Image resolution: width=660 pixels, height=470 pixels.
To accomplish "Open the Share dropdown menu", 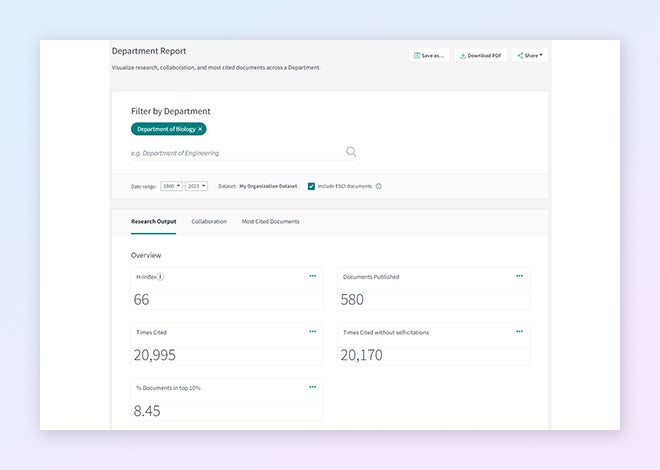I will (x=530, y=55).
